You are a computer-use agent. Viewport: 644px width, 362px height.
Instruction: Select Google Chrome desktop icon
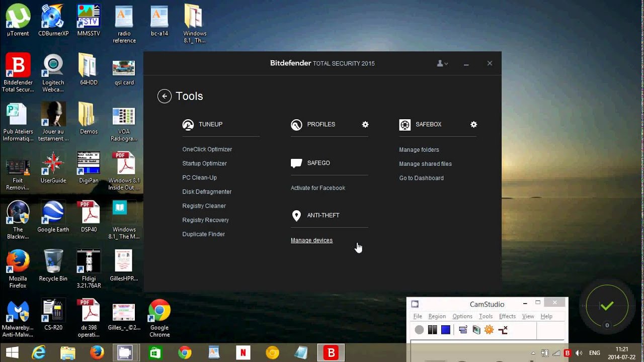pos(159,318)
